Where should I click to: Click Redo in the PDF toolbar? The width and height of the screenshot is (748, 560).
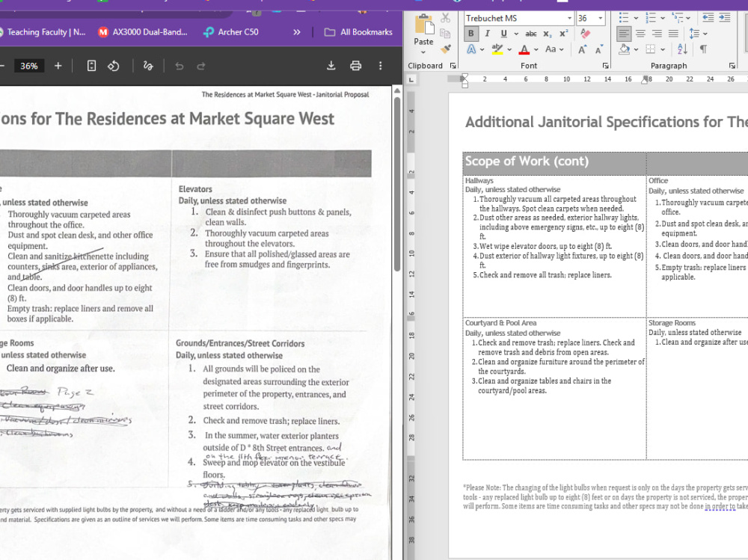pyautogui.click(x=201, y=66)
